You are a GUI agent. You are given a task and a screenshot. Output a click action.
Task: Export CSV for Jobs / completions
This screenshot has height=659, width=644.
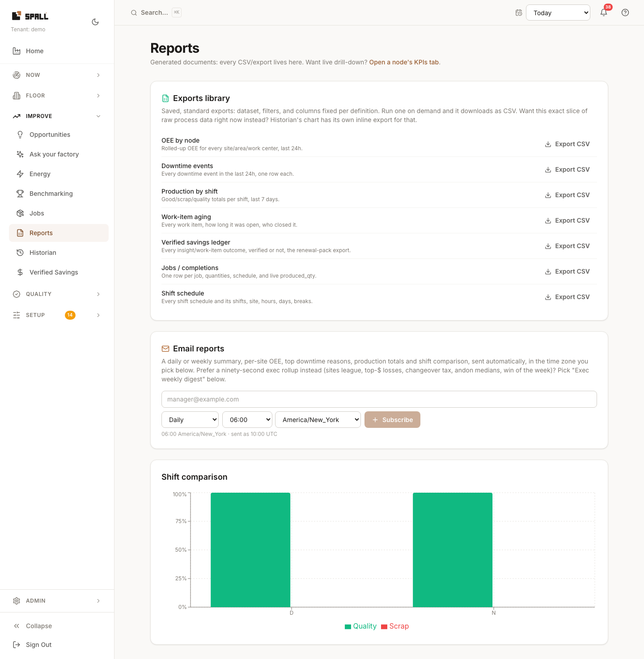567,271
